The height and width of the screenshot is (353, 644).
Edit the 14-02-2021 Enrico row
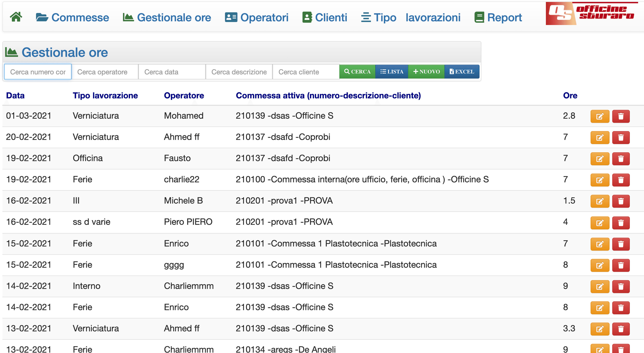[600, 308]
